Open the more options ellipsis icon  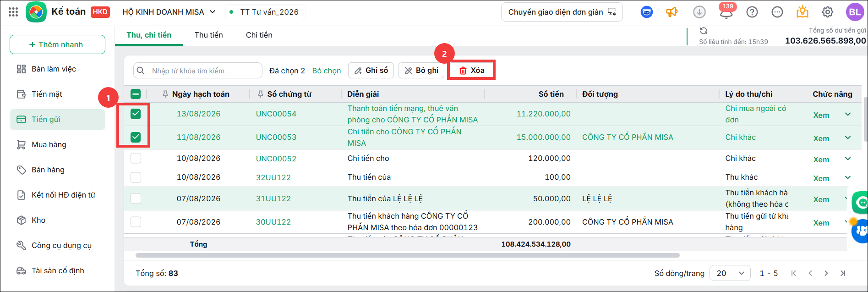point(777,12)
